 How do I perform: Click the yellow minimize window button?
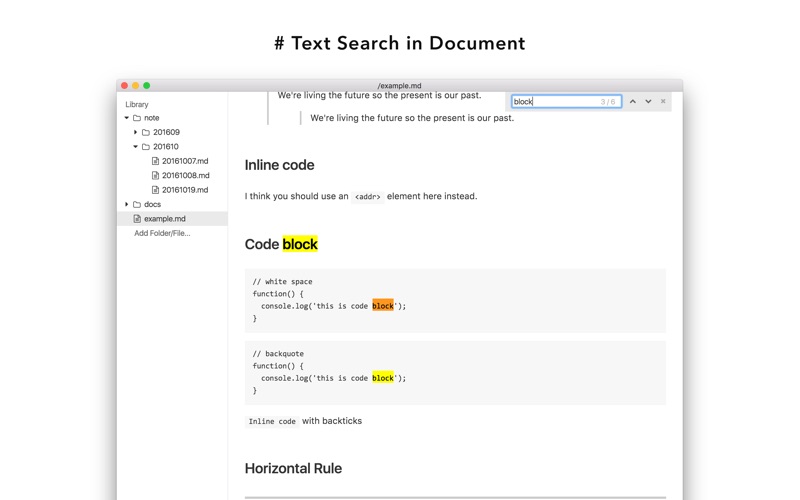pos(135,86)
